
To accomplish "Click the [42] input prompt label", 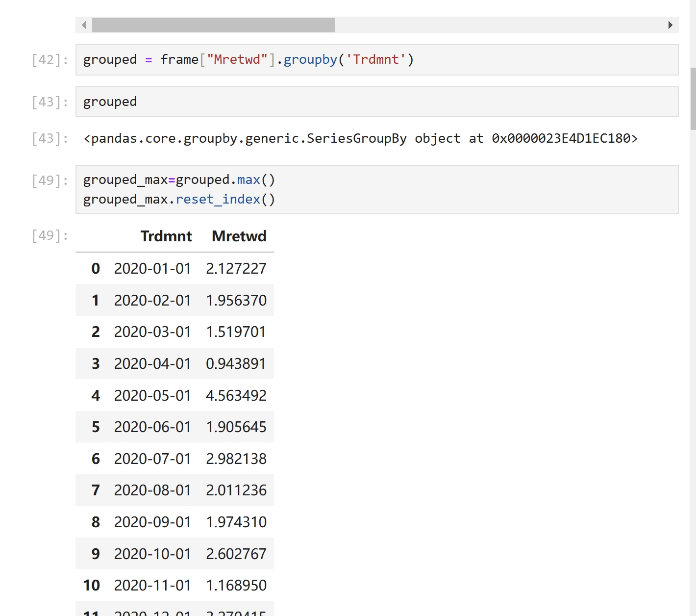I will coord(50,60).
